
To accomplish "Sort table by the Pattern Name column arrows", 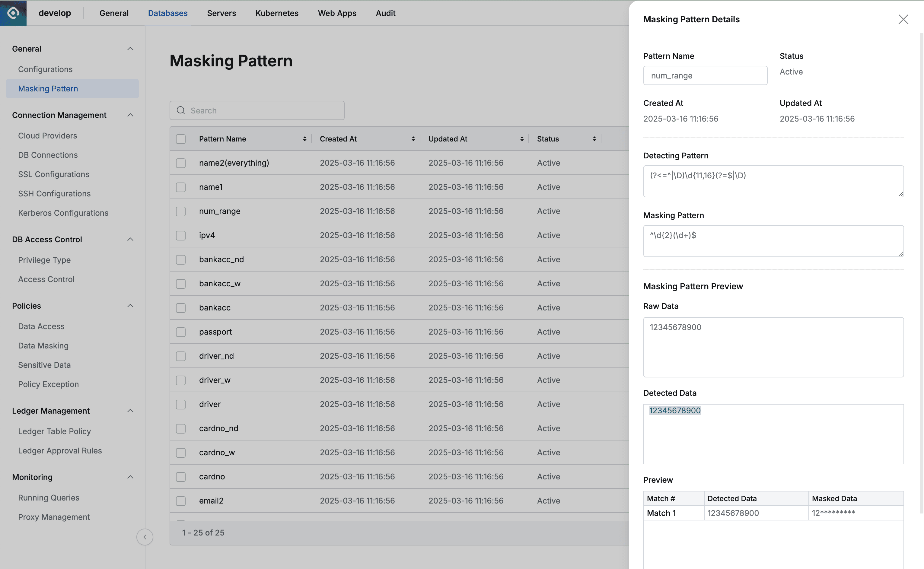I will [304, 138].
